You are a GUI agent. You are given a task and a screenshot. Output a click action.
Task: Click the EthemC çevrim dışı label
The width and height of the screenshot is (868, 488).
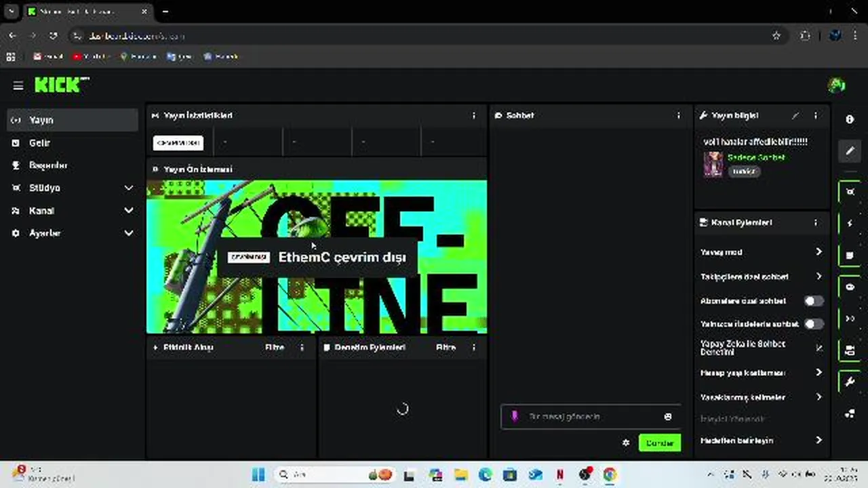click(342, 258)
